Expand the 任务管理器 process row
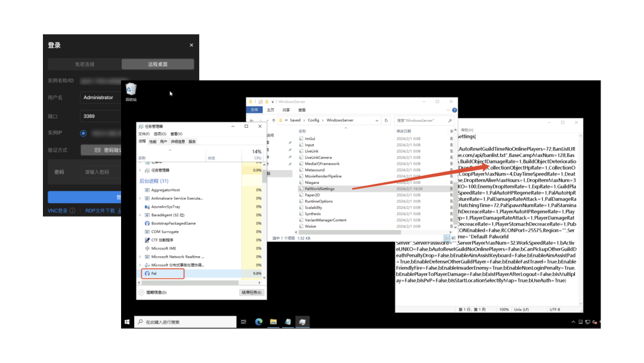 pyautogui.click(x=141, y=170)
